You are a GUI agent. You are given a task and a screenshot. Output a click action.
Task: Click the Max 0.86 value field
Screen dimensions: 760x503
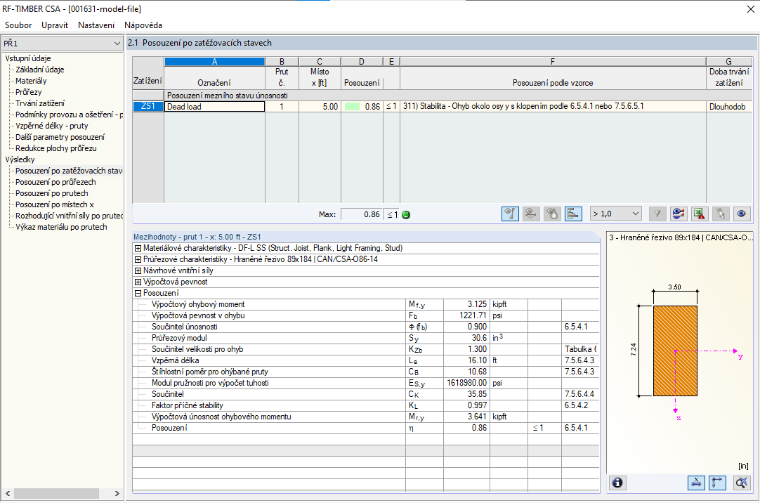coord(362,214)
